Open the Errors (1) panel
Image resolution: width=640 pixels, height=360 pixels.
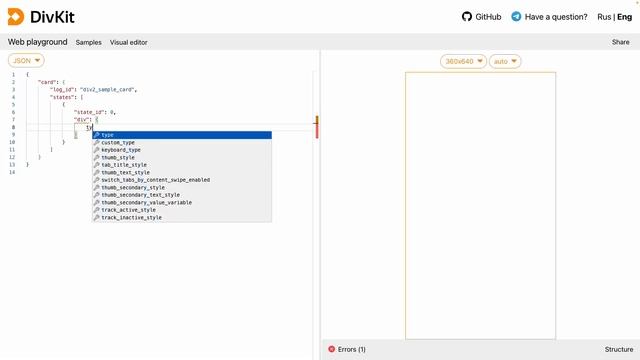pyautogui.click(x=347, y=349)
